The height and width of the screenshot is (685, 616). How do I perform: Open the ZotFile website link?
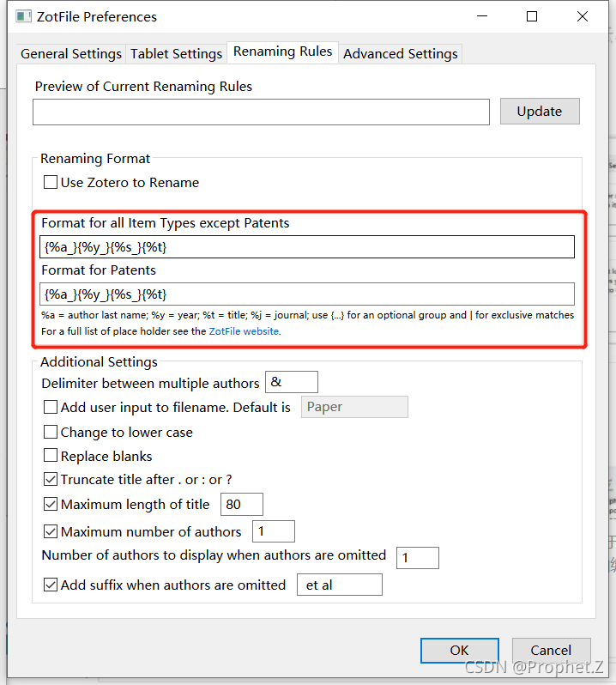[244, 331]
